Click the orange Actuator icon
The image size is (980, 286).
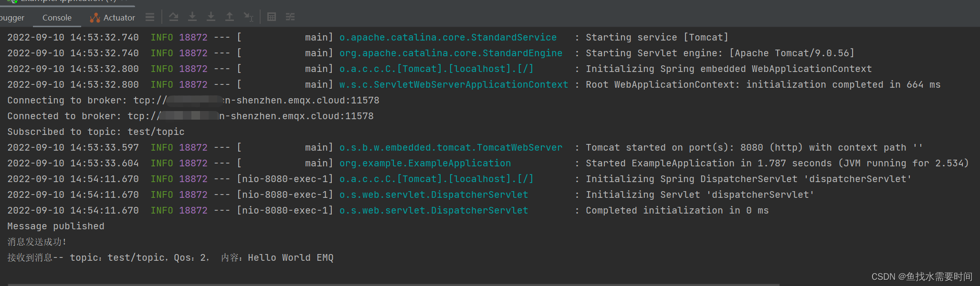(95, 18)
